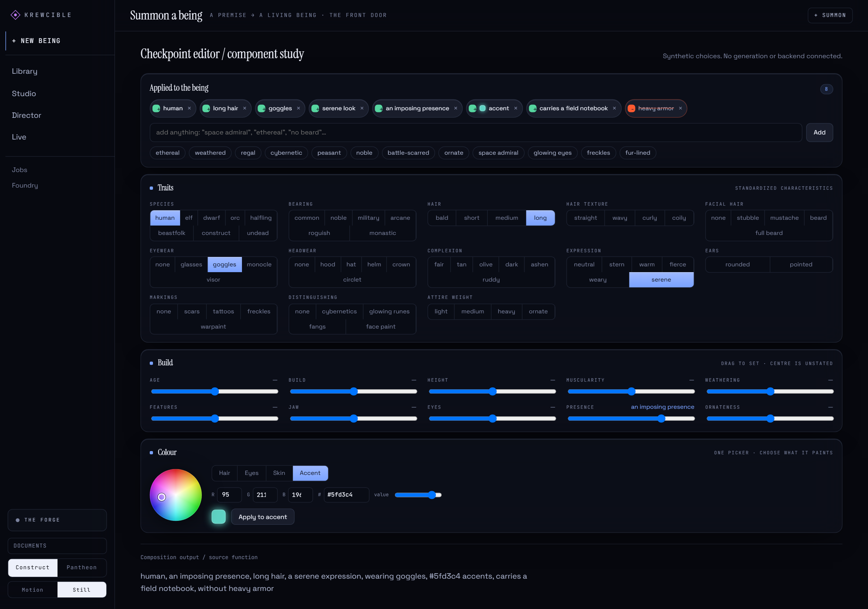Open the Studio page
This screenshot has height=609, width=868.
click(24, 93)
